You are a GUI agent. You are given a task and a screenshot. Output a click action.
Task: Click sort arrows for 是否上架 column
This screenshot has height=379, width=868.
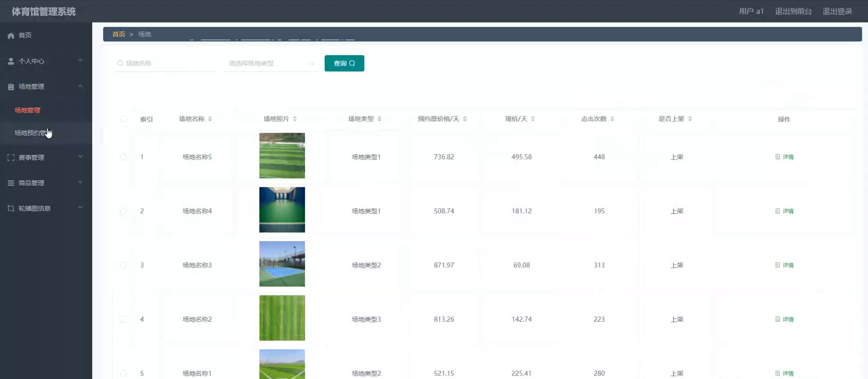click(x=690, y=119)
